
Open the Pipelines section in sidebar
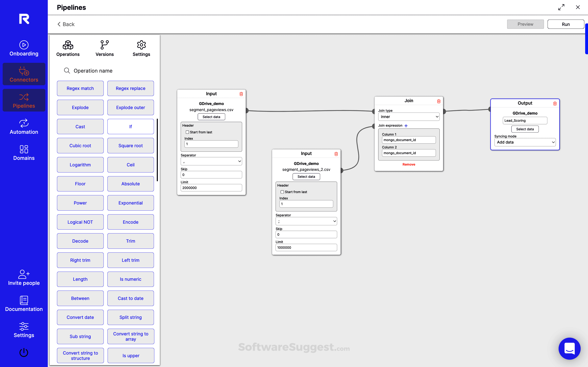pos(23,100)
